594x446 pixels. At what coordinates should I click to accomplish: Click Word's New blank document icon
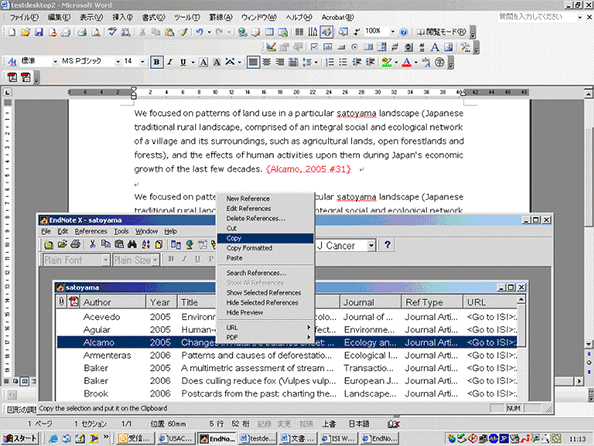[12, 32]
